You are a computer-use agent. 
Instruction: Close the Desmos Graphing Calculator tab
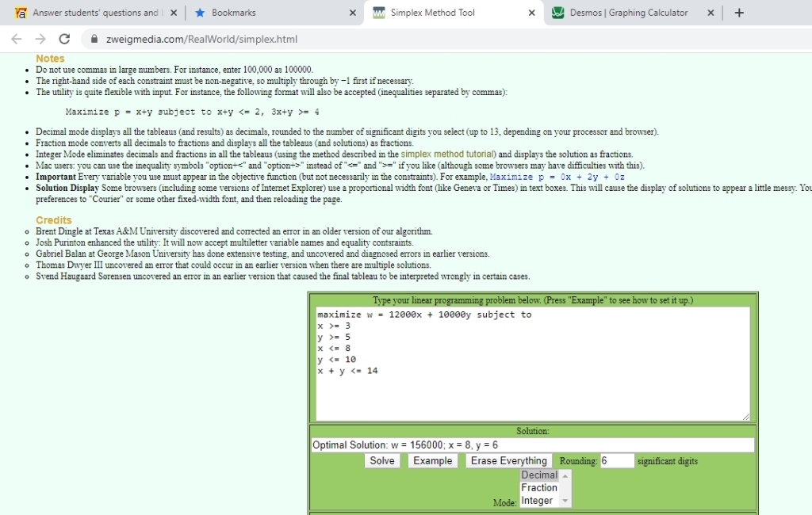pos(710,13)
